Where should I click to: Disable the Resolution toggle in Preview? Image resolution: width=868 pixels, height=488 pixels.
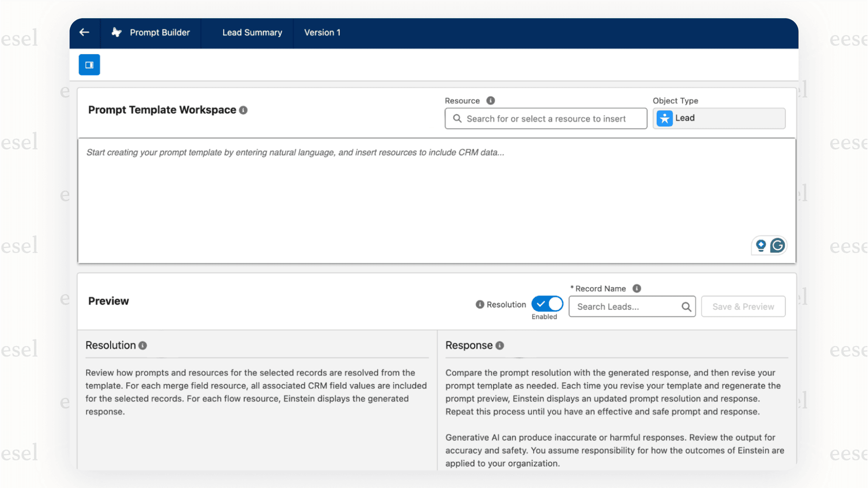point(547,304)
